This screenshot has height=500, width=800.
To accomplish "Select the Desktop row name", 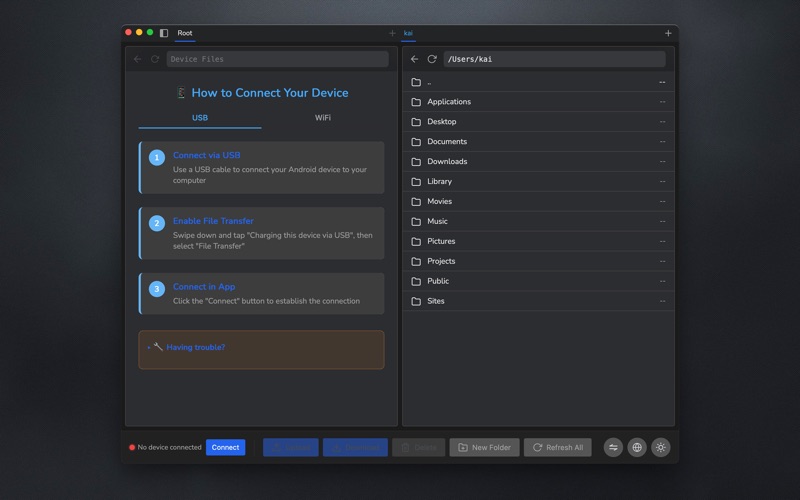I will point(442,122).
